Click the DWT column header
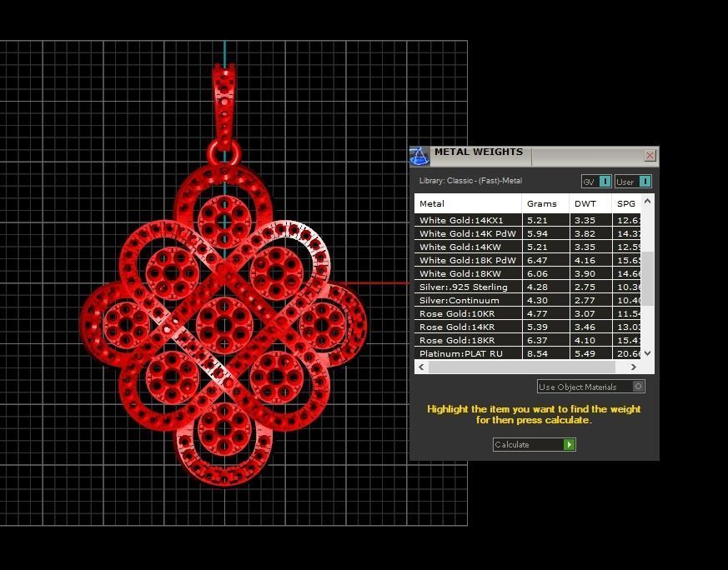 click(590, 203)
